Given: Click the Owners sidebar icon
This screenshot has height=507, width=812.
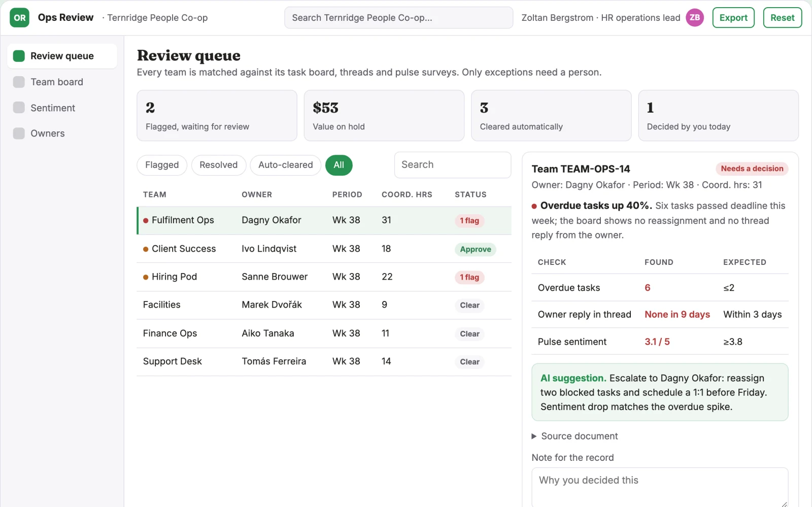Looking at the screenshot, I should click(x=19, y=133).
